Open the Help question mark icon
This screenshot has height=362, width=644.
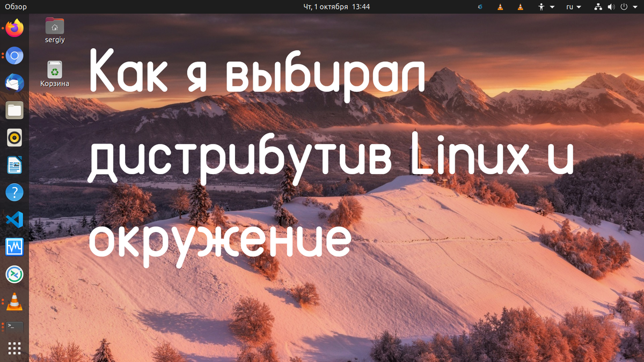click(x=14, y=192)
